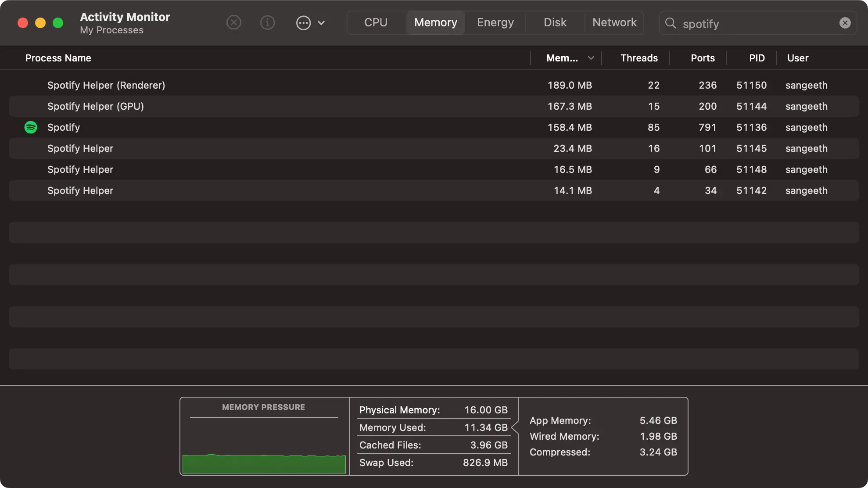Click PID 51150
868x488 pixels.
(751, 85)
